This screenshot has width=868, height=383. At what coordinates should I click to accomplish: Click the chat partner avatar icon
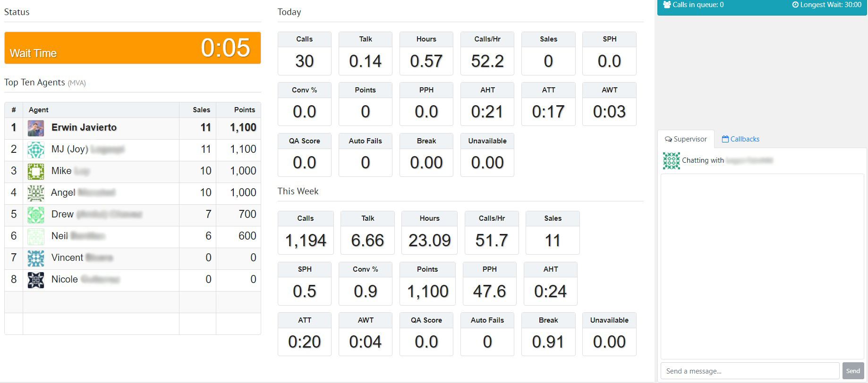[671, 161]
